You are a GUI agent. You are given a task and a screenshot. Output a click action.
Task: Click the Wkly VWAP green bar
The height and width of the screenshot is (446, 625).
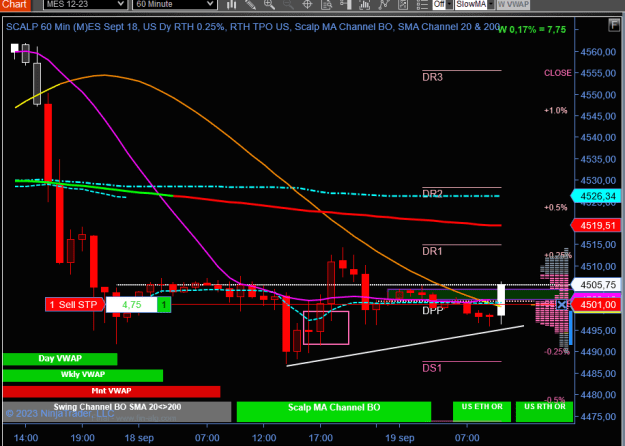(x=83, y=375)
